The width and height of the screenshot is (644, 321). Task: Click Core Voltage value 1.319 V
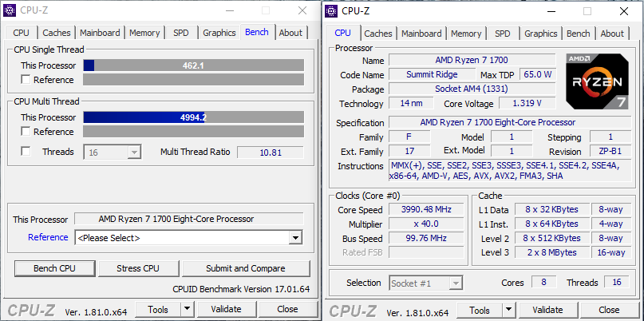click(x=527, y=103)
